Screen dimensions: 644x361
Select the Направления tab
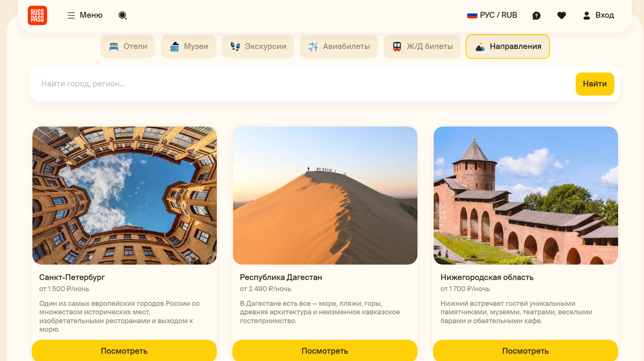507,46
